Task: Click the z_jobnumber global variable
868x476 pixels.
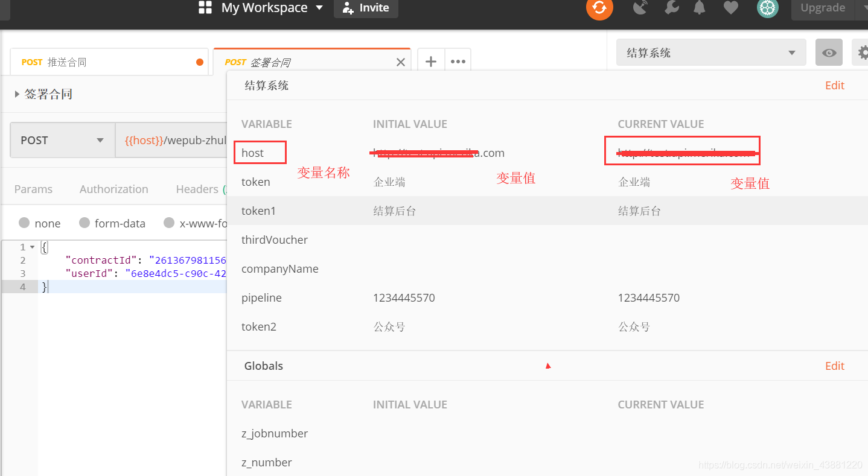Action: [275, 433]
